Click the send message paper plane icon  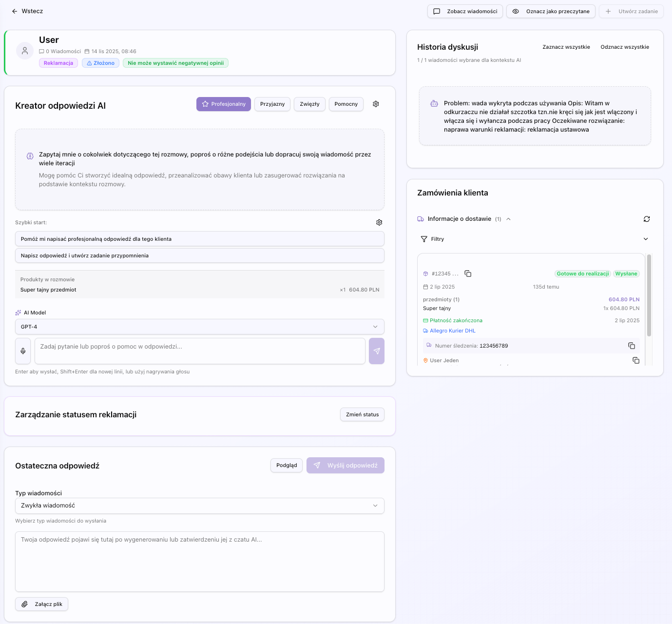coord(376,351)
